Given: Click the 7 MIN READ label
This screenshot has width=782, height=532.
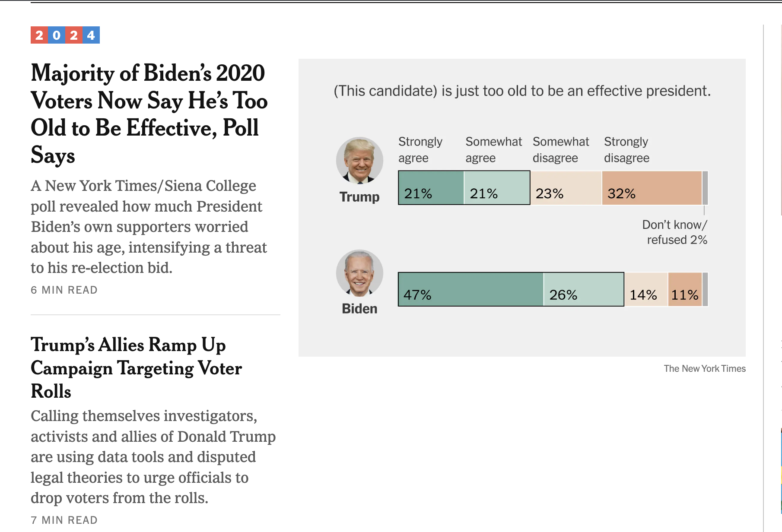Looking at the screenshot, I should pyautogui.click(x=64, y=520).
